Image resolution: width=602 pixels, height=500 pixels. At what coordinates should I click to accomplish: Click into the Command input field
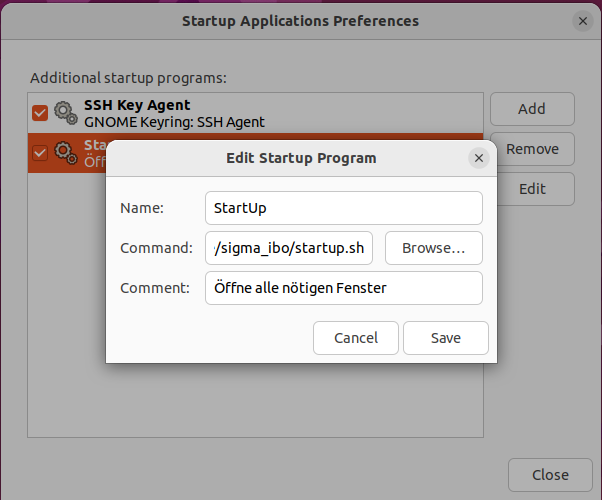288,248
